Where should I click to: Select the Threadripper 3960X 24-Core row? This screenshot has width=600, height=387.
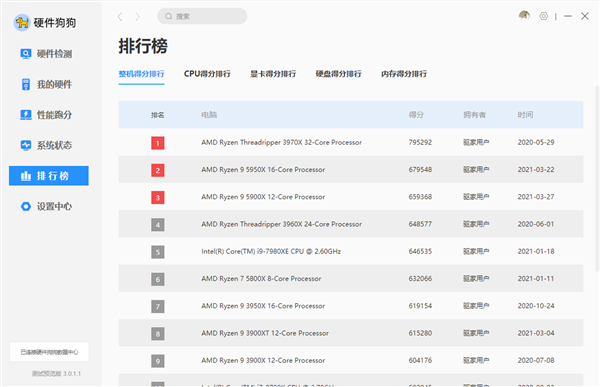pyautogui.click(x=351, y=224)
